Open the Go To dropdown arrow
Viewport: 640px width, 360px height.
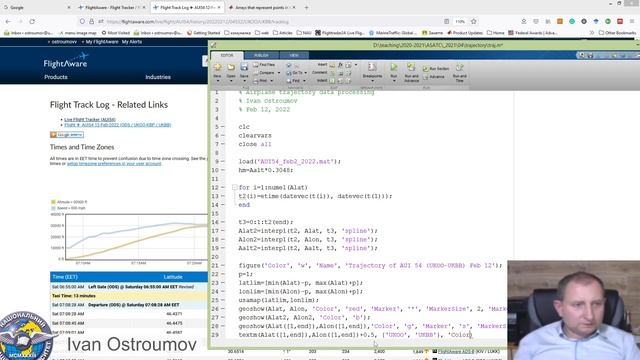tap(306, 73)
